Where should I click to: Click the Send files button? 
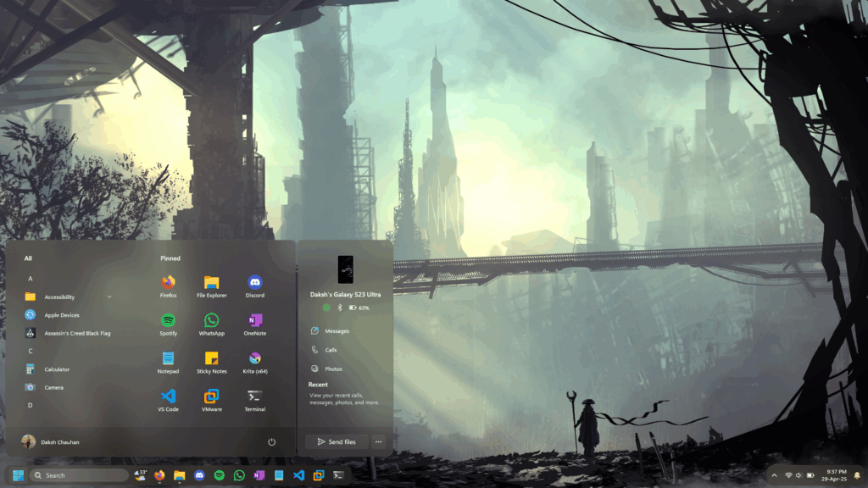click(x=336, y=441)
